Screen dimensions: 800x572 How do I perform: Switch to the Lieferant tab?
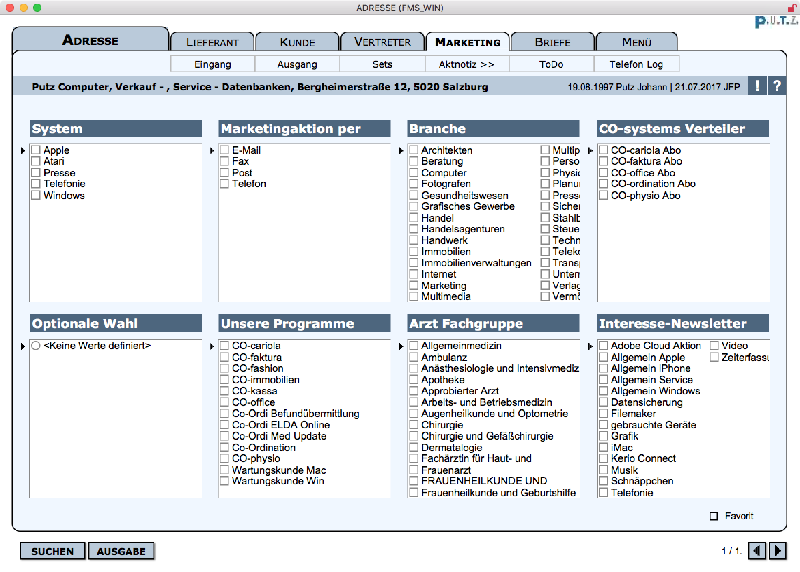pos(212,42)
